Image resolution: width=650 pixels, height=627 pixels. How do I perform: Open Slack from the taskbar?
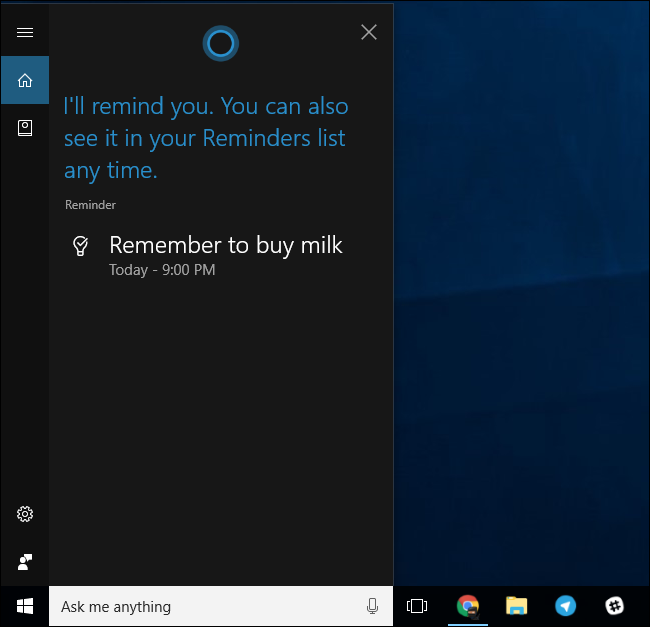(x=614, y=606)
